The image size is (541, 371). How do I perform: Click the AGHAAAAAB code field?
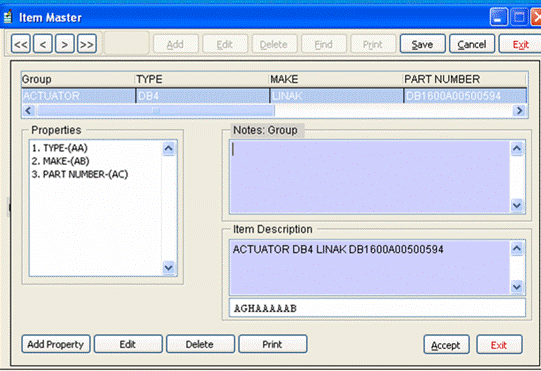(377, 308)
